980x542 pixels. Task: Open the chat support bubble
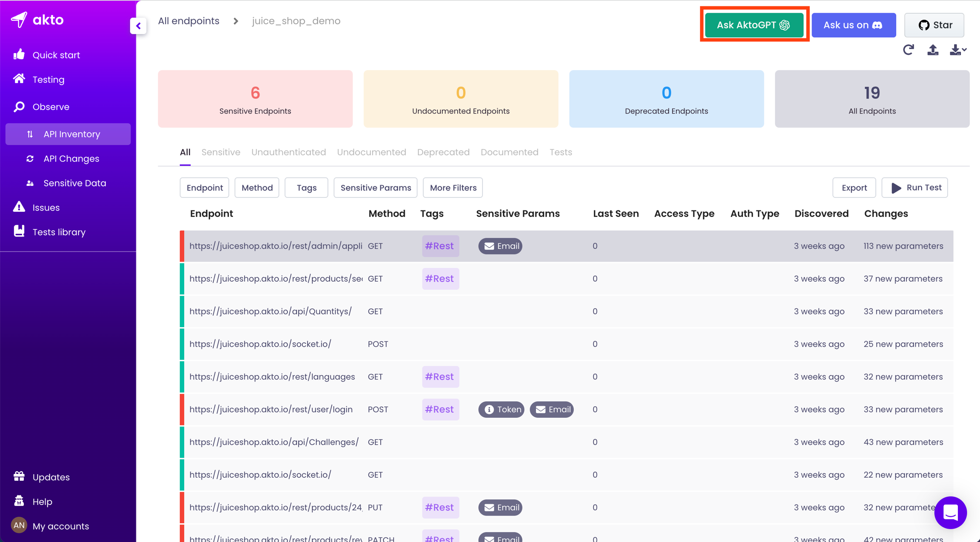click(950, 512)
